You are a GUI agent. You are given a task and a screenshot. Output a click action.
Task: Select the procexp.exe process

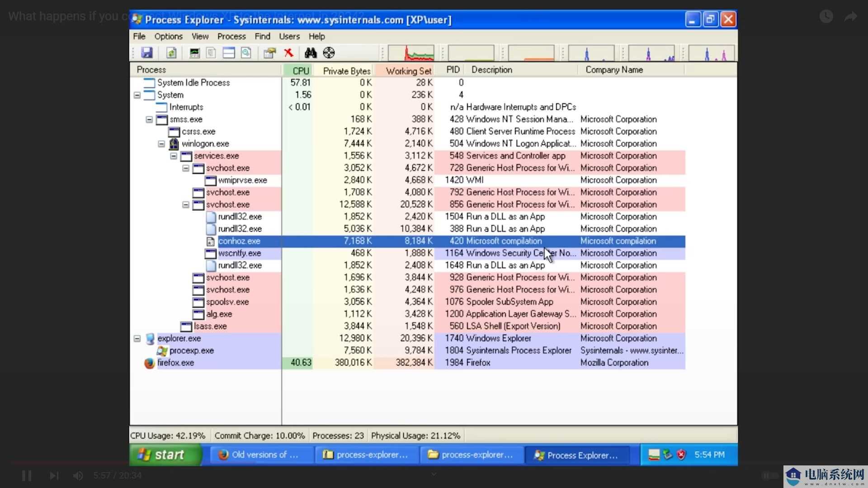pyautogui.click(x=408, y=351)
